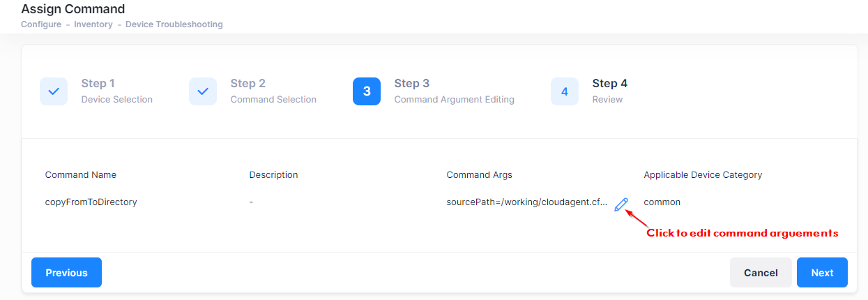This screenshot has height=300, width=868.
Task: Open the Device Troubleshooting breadcrumb
Action: 174,24
